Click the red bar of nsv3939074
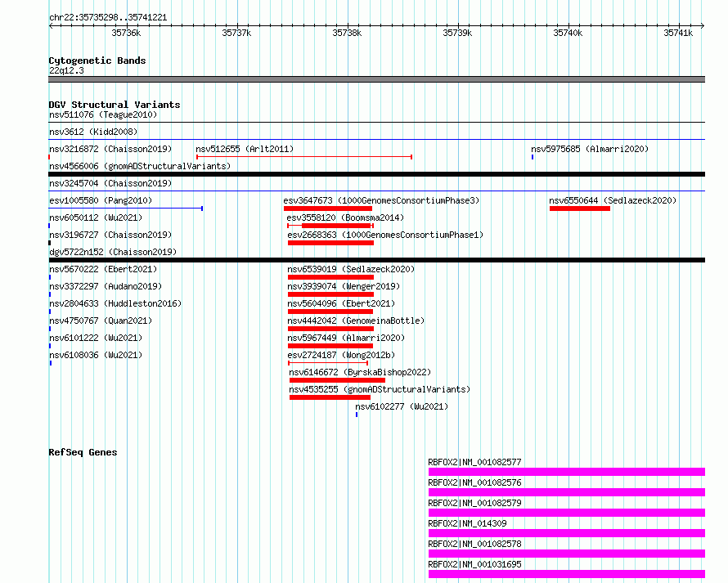This screenshot has height=583, width=728. [x=330, y=294]
